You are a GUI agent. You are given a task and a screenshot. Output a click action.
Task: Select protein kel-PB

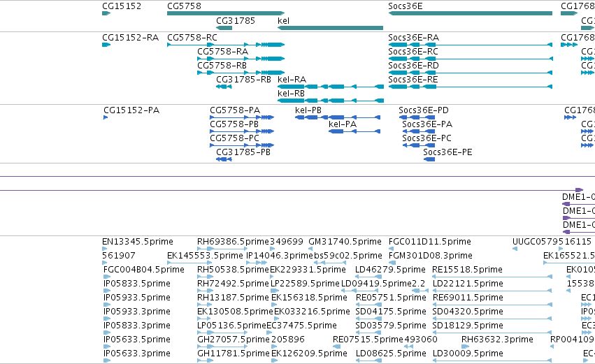[x=308, y=110]
